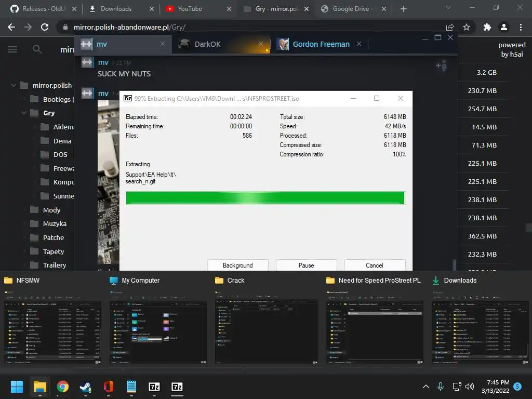Image resolution: width=532 pixels, height=399 pixels.
Task: Go back in Chrome
Action: point(11,27)
